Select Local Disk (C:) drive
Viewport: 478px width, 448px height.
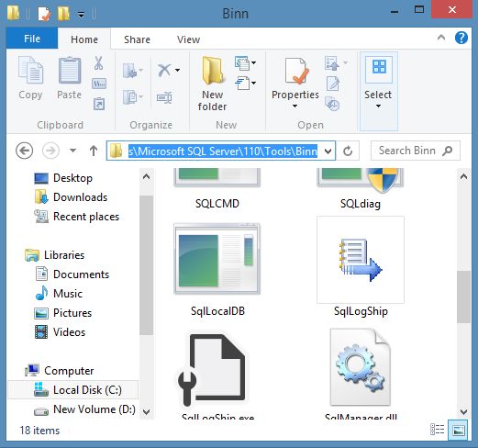pos(72,390)
